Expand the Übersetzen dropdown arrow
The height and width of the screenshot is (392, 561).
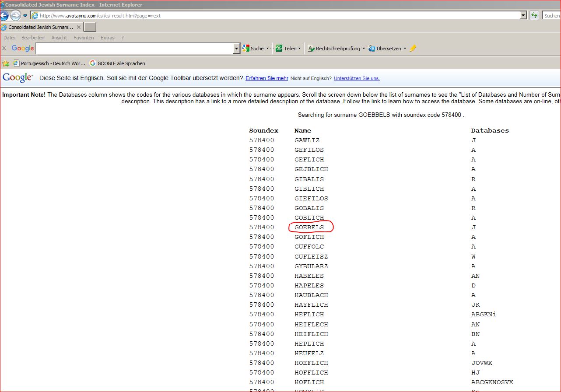pos(405,49)
